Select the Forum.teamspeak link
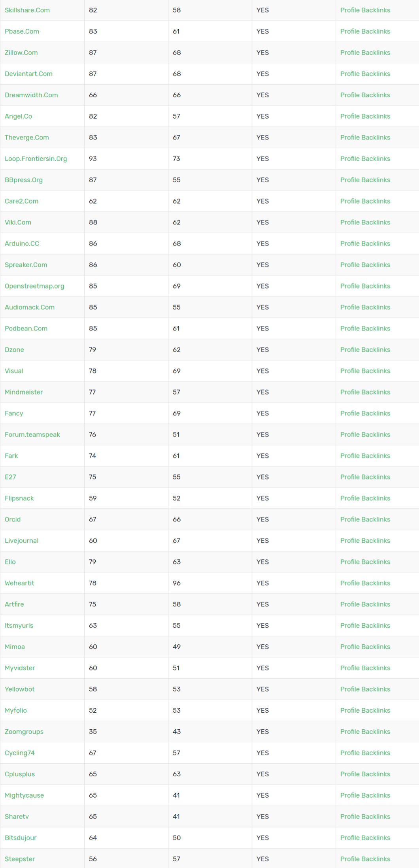 32,435
